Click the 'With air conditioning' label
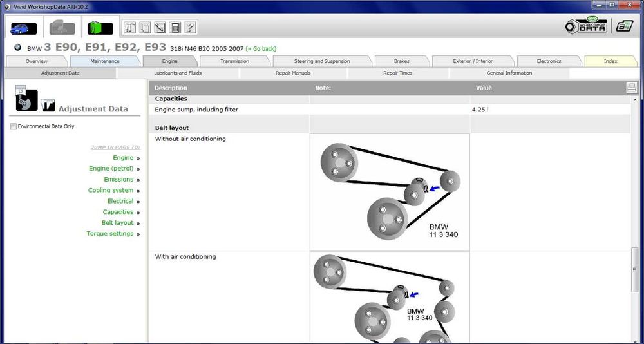Image resolution: width=644 pixels, height=344 pixels. pos(185,257)
